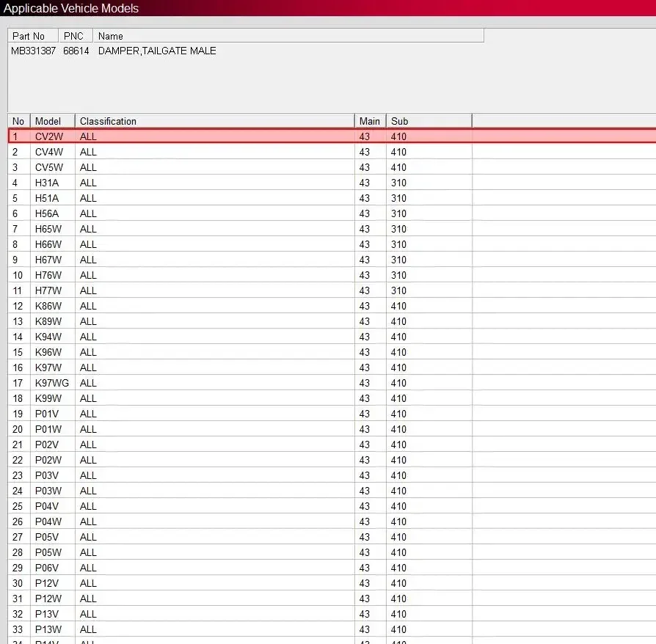The height and width of the screenshot is (644, 656).
Task: Click the Main value 43 in row 12
Action: click(x=365, y=306)
